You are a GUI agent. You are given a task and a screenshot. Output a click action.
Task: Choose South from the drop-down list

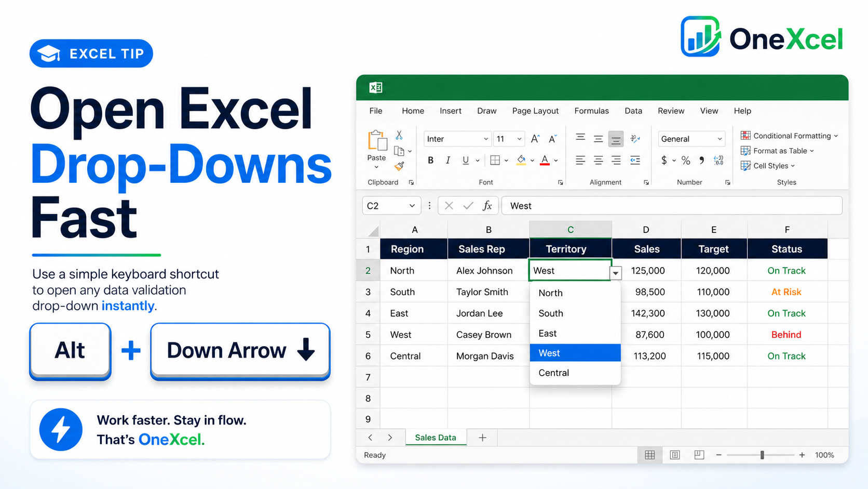(575, 313)
